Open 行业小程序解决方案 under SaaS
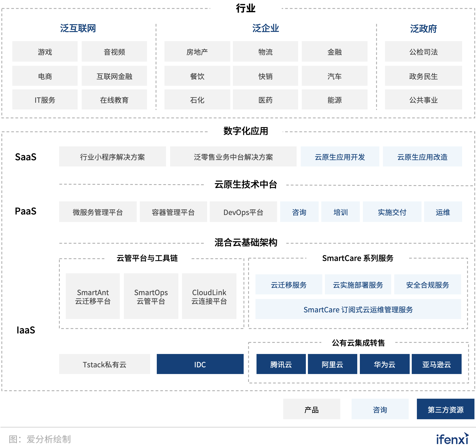Viewport: 476px width, 448px height. click(x=113, y=156)
